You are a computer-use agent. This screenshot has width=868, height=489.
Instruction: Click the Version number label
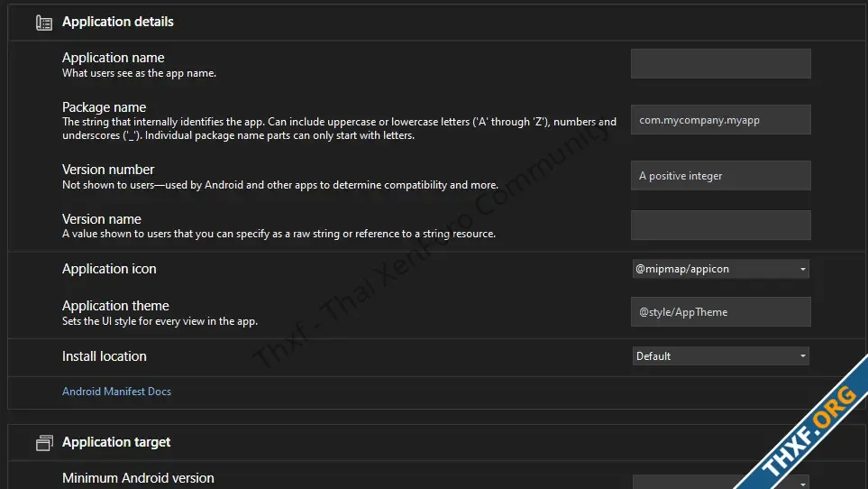(108, 170)
